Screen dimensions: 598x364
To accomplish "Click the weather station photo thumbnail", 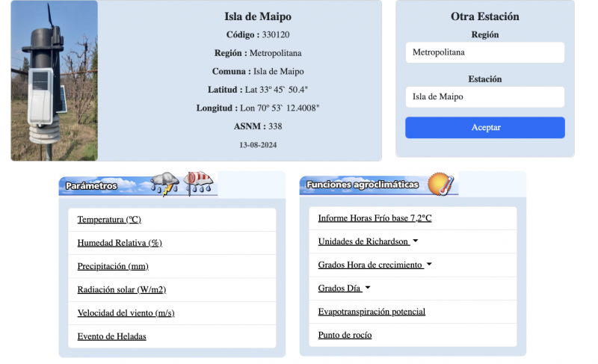I will pyautogui.click(x=54, y=81).
